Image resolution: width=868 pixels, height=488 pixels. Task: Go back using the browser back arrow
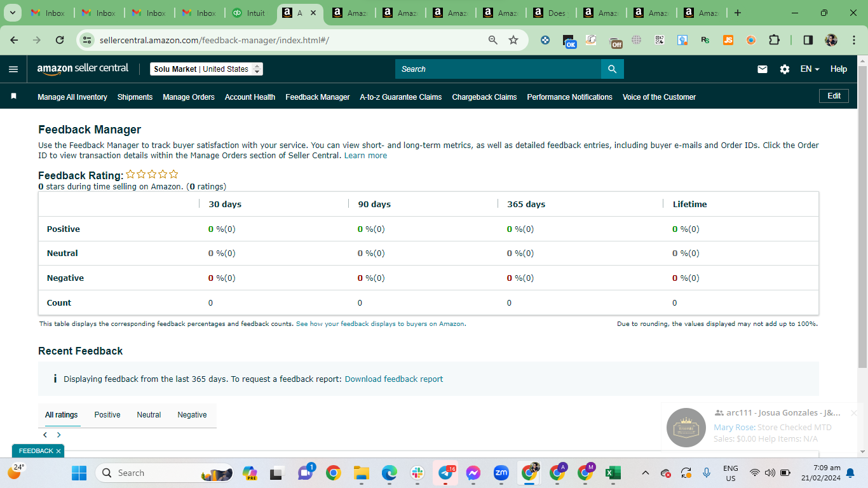(x=15, y=40)
